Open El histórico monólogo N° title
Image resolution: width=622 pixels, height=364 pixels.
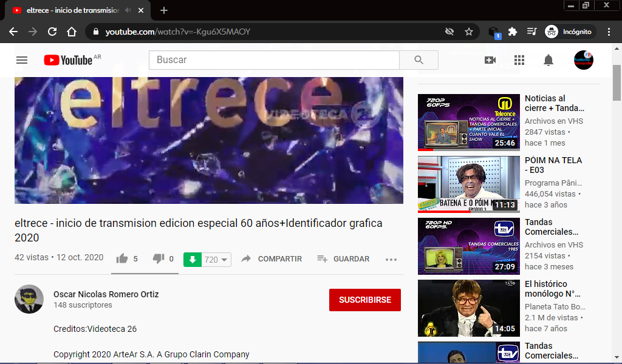553,289
